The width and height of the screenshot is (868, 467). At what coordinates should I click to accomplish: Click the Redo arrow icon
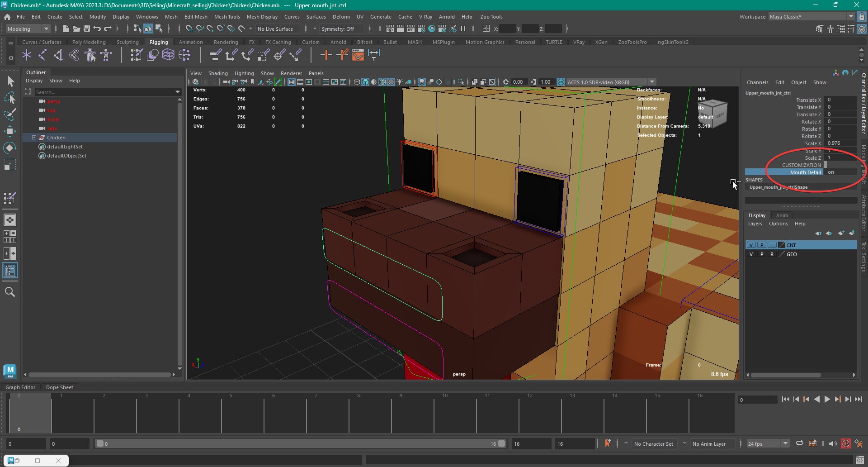point(108,29)
